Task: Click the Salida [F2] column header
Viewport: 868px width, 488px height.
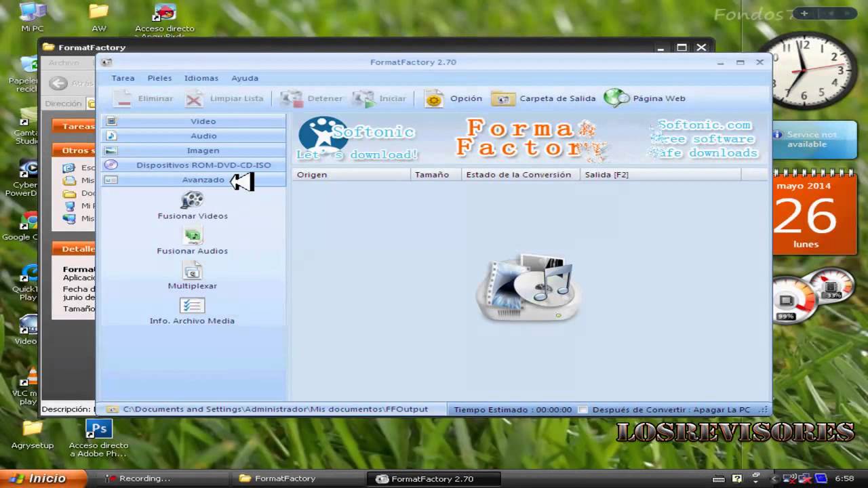Action: (660, 174)
